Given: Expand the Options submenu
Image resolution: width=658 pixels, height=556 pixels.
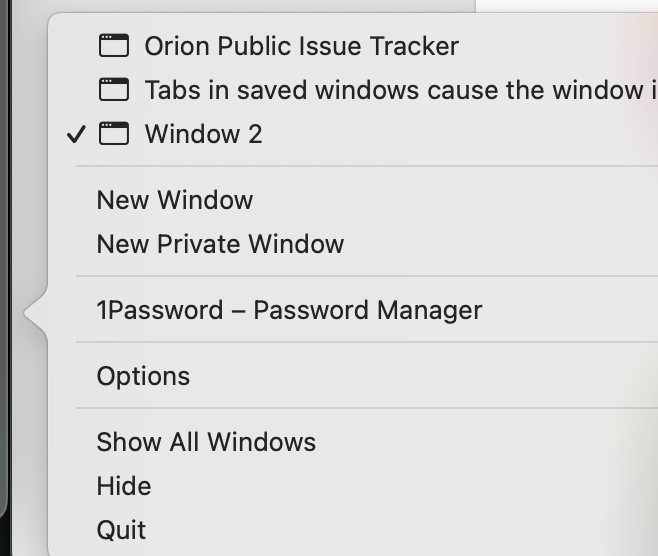Looking at the screenshot, I should [143, 376].
